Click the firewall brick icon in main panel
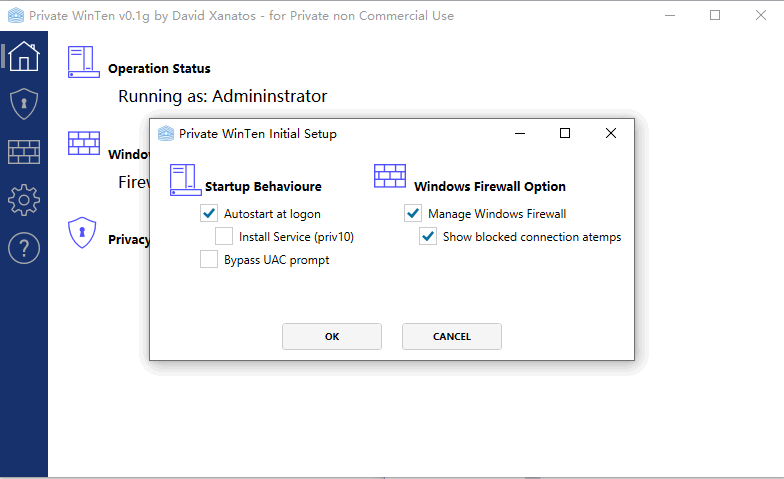 coord(83,143)
